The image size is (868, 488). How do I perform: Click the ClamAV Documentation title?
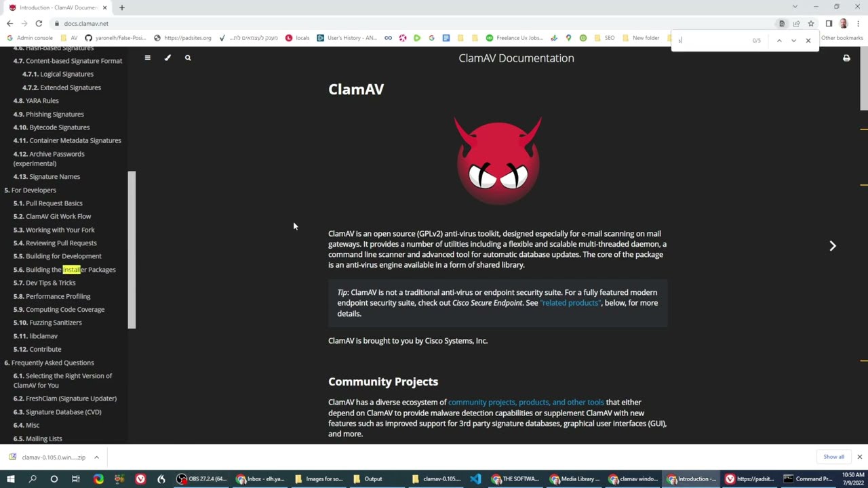pyautogui.click(x=516, y=58)
